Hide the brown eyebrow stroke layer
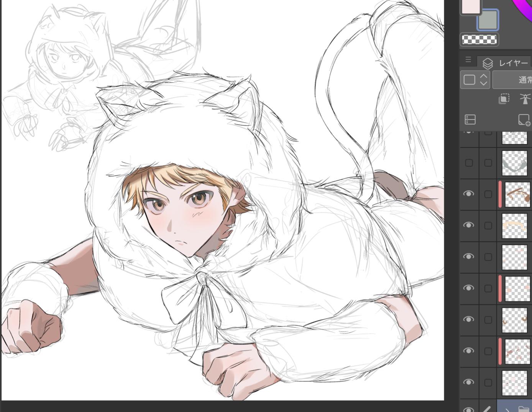This screenshot has width=532, height=412. (469, 194)
